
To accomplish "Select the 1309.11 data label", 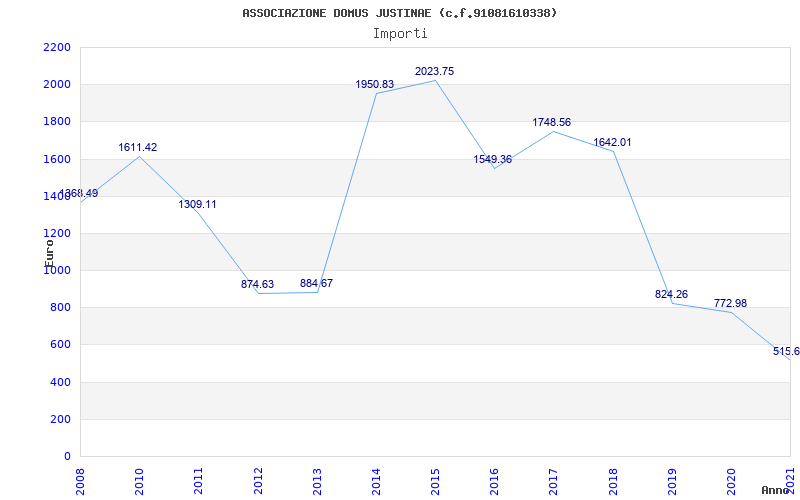I will tap(197, 205).
